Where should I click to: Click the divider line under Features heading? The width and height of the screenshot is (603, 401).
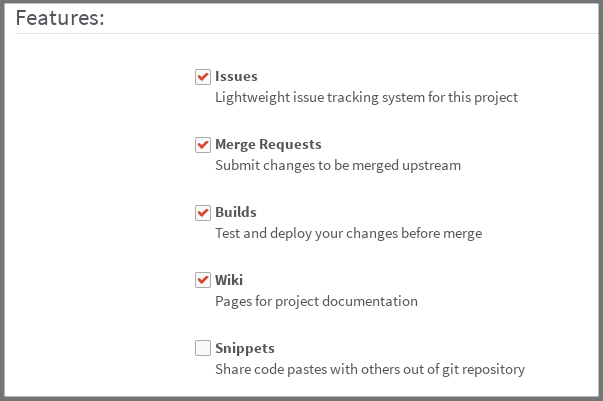point(300,34)
